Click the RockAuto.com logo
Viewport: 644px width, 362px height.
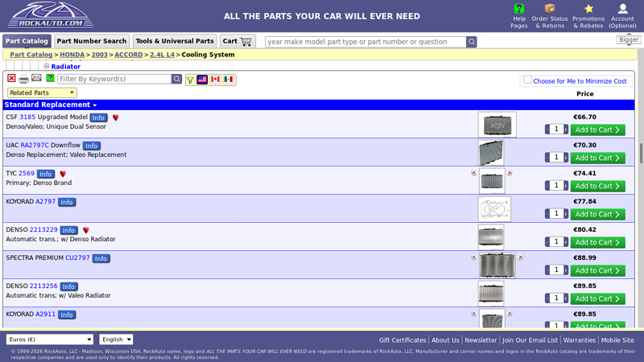click(51, 14)
